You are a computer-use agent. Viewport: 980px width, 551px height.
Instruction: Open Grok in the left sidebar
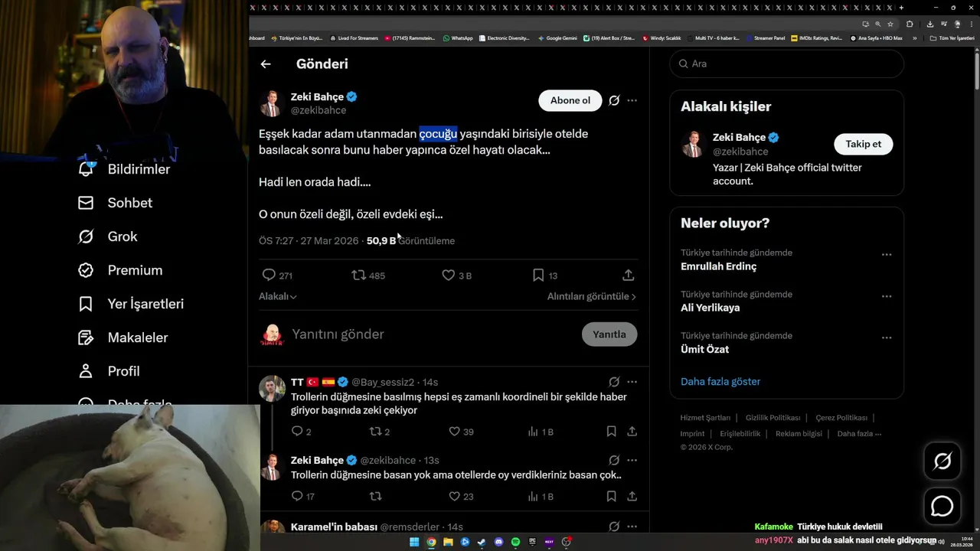pos(108,236)
